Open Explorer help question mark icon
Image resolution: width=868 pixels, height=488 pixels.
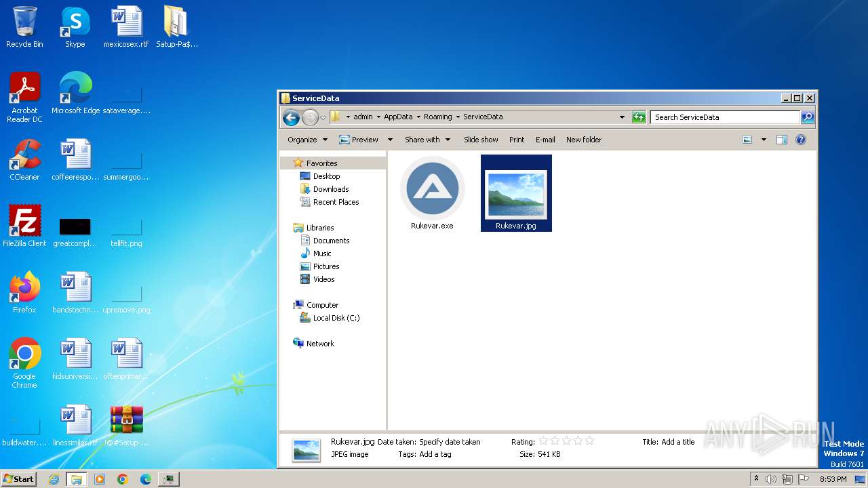[x=801, y=140]
